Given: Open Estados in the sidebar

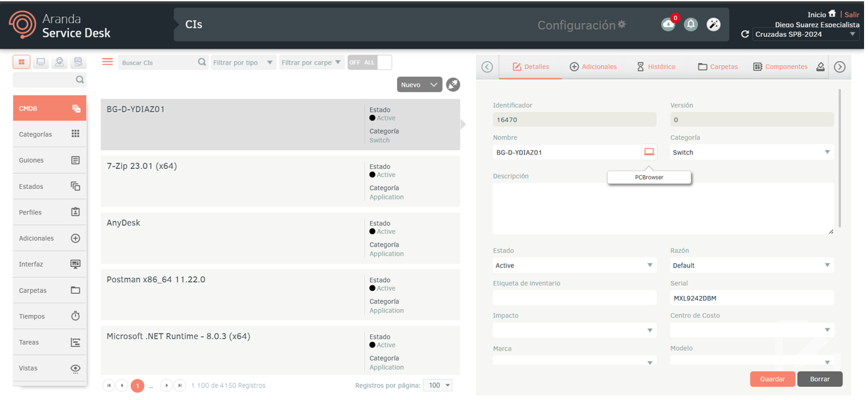Looking at the screenshot, I should (49, 186).
